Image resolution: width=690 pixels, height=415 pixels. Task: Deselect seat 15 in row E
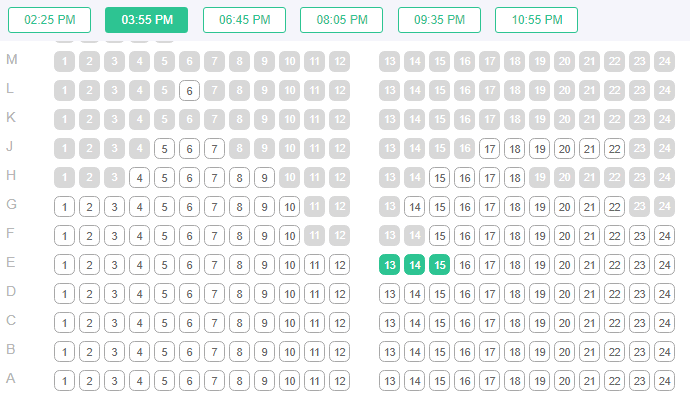[x=439, y=265]
